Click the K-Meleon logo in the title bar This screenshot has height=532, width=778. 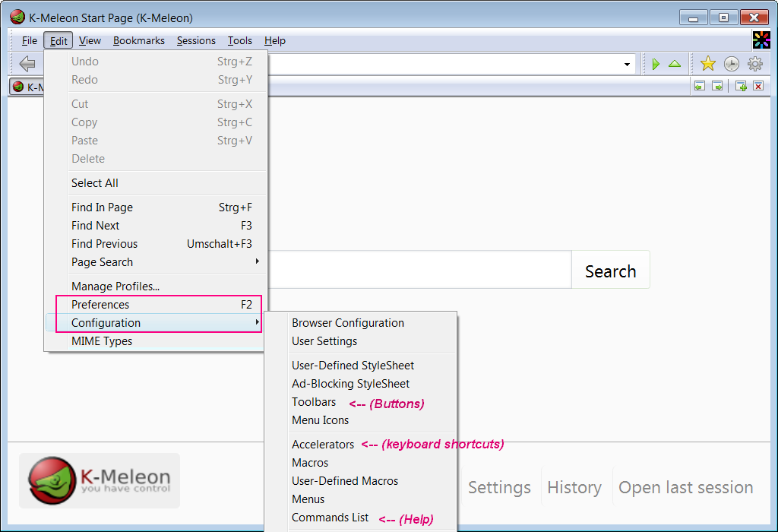pos(17,16)
